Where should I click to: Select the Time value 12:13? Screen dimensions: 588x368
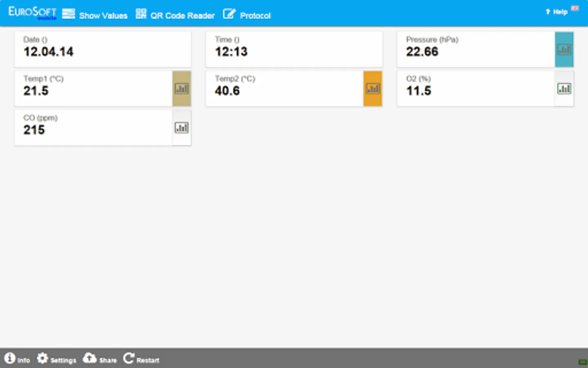tap(231, 52)
